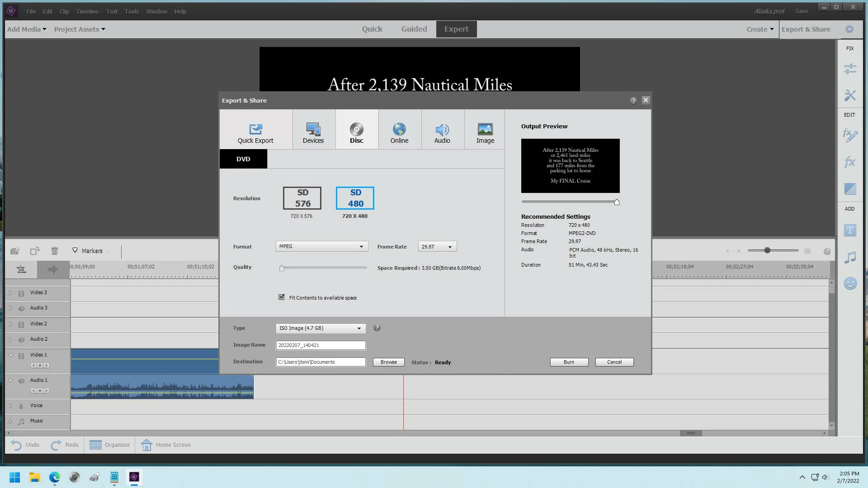Open the Tools wrench icon panel

[x=849, y=95]
